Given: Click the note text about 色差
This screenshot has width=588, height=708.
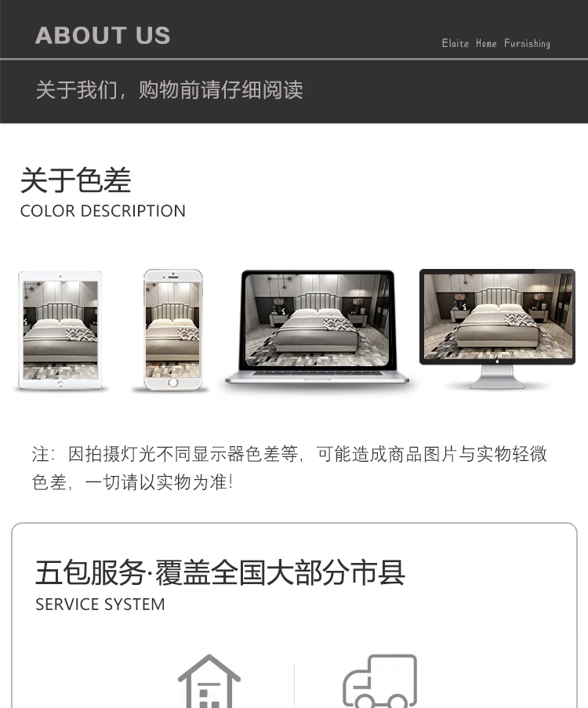Looking at the screenshot, I should [x=289, y=468].
